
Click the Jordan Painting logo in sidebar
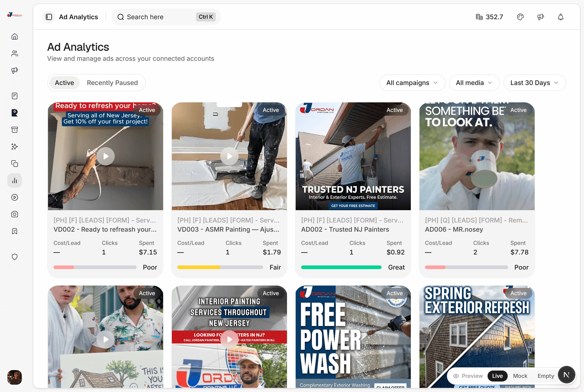(14, 15)
